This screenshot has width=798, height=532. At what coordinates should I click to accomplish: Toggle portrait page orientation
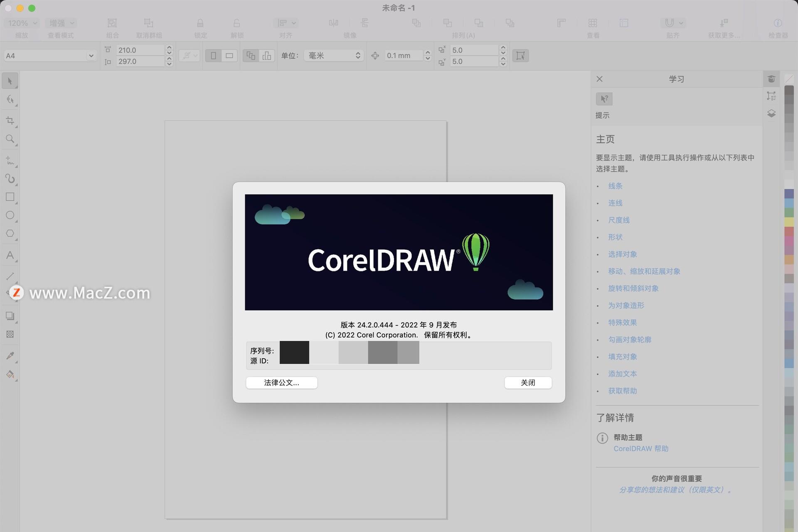point(214,56)
